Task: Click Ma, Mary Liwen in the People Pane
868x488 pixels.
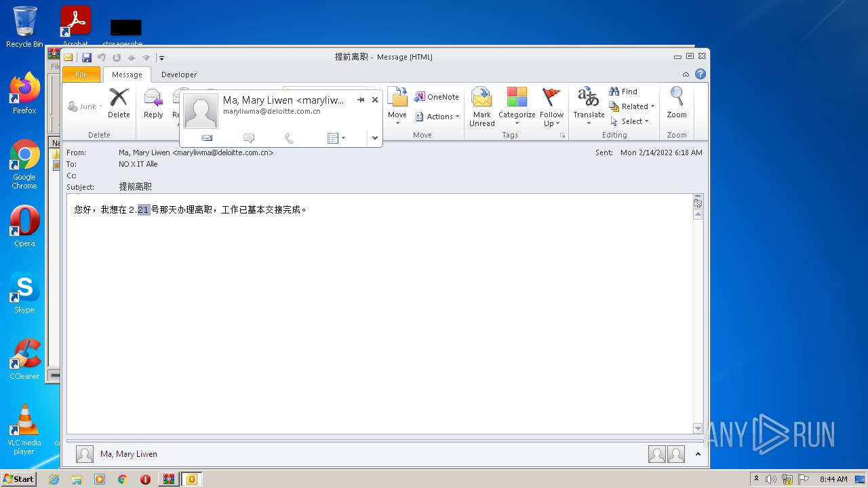Action: coord(129,454)
